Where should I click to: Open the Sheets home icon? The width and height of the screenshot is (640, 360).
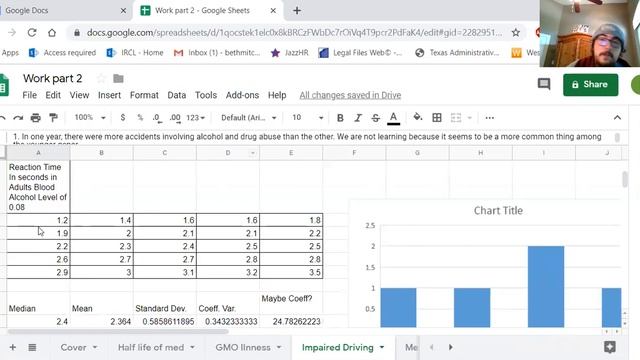pyautogui.click(x=4, y=85)
